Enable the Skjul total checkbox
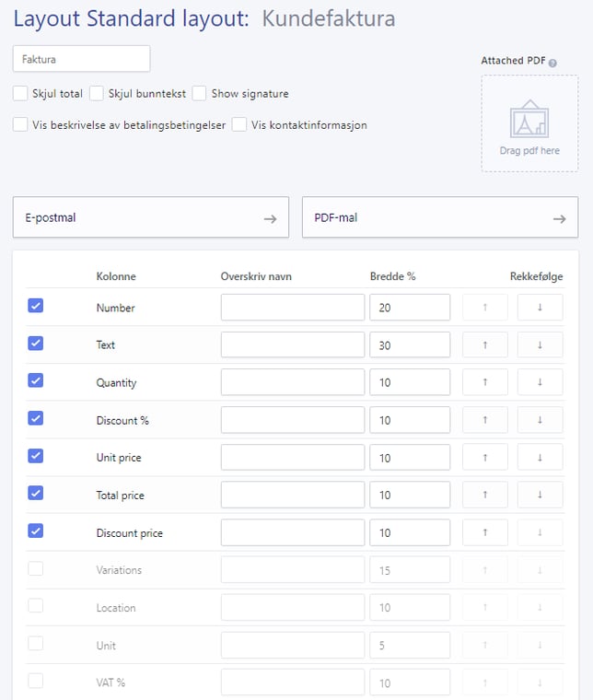Viewport: 593px width, 700px height. click(x=20, y=93)
